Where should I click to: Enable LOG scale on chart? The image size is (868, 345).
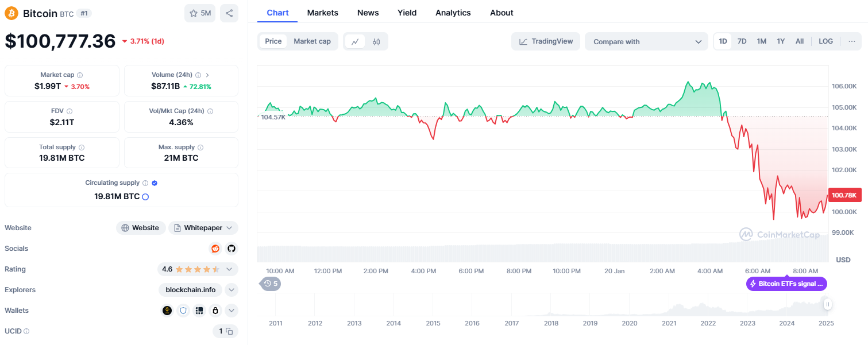coord(825,41)
